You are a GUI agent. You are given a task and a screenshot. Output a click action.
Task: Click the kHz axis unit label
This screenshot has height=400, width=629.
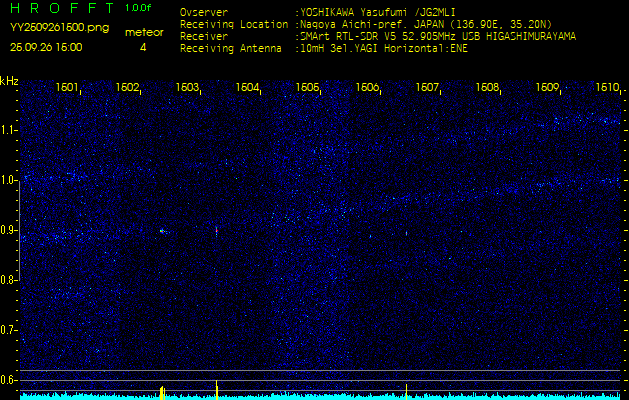pos(9,81)
